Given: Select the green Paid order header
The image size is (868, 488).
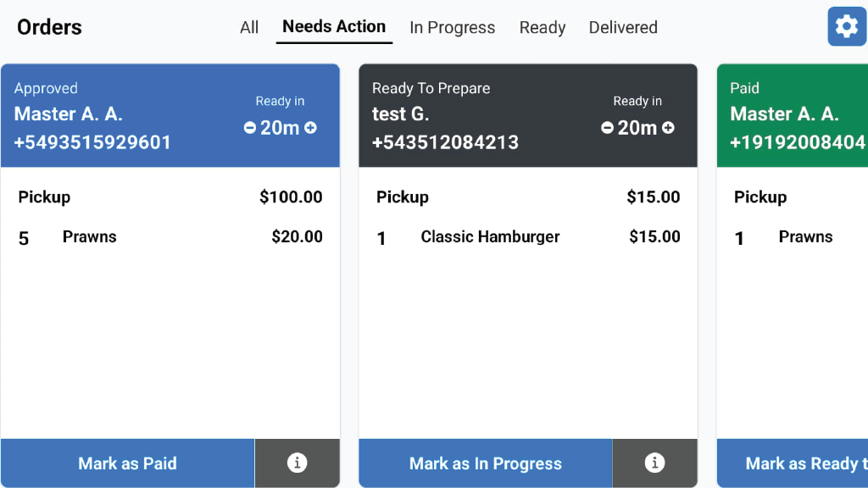Looking at the screenshot, I should [x=793, y=115].
